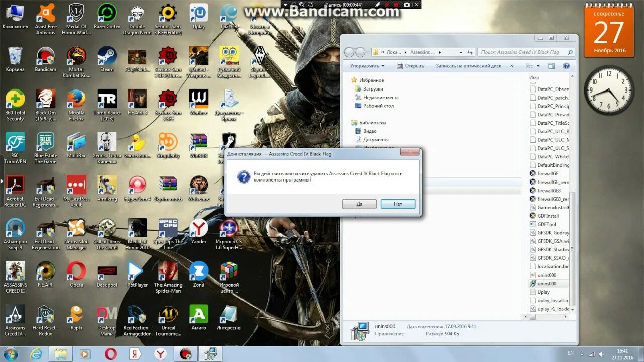Open the Opera desktop icon

(x=76, y=274)
